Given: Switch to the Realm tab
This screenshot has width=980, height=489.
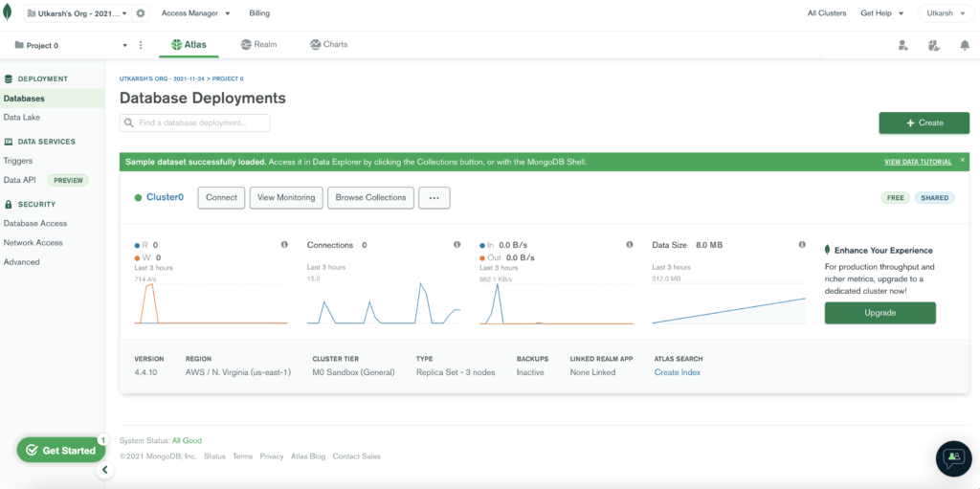Looking at the screenshot, I should (x=258, y=44).
